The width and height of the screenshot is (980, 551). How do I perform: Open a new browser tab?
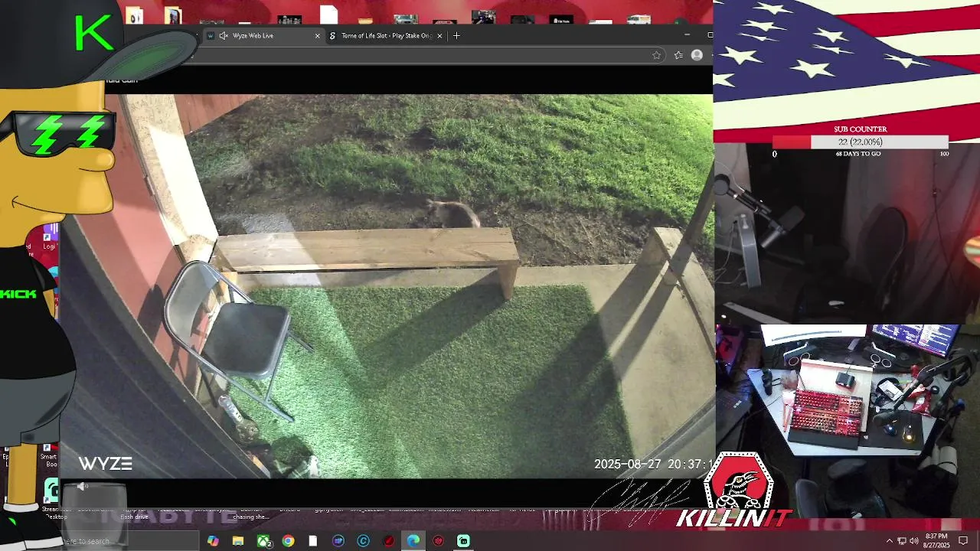pyautogui.click(x=456, y=35)
